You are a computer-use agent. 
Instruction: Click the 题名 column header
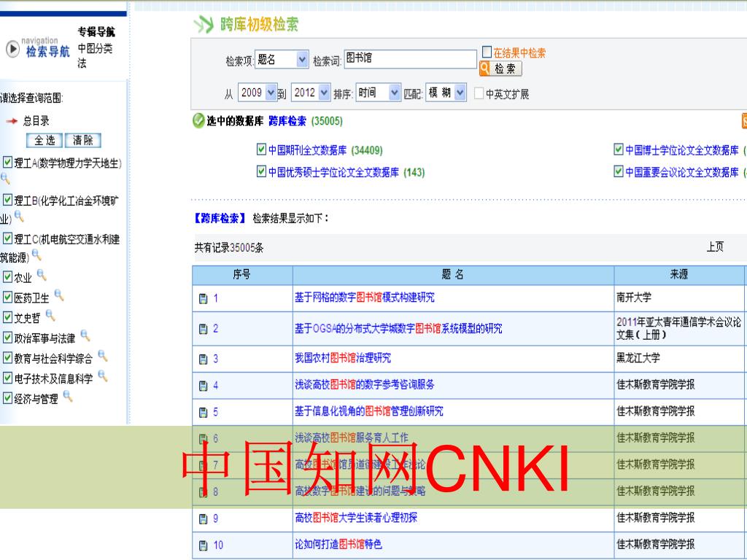(453, 274)
